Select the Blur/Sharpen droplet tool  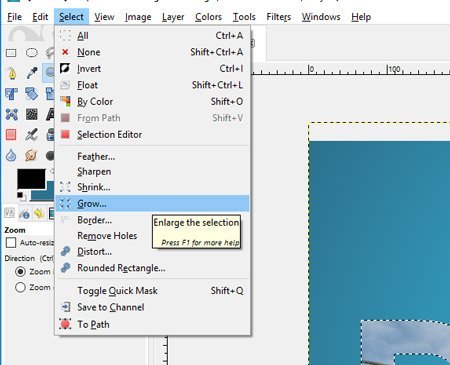point(11,155)
